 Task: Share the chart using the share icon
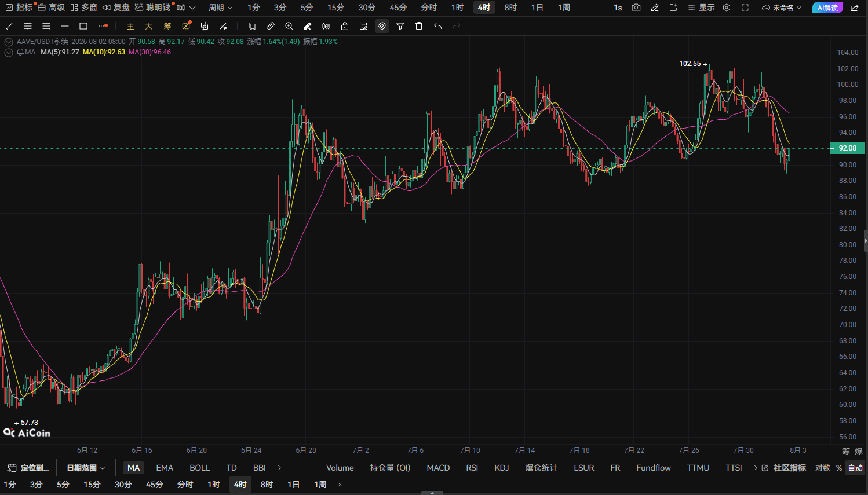pos(855,8)
